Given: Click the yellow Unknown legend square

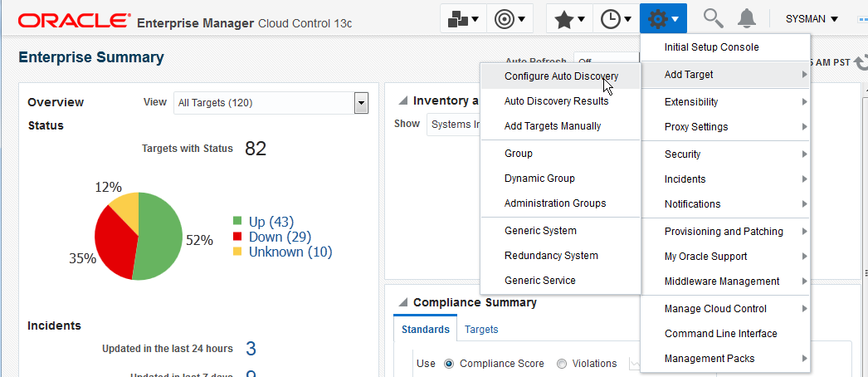Looking at the screenshot, I should (237, 252).
